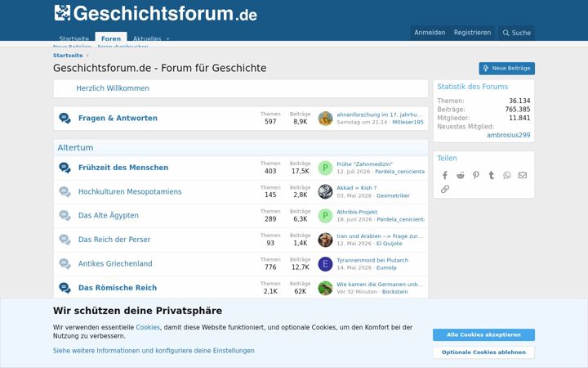Copy the share link icon
Image resolution: width=588 pixels, height=368 pixels.
pyautogui.click(x=445, y=189)
